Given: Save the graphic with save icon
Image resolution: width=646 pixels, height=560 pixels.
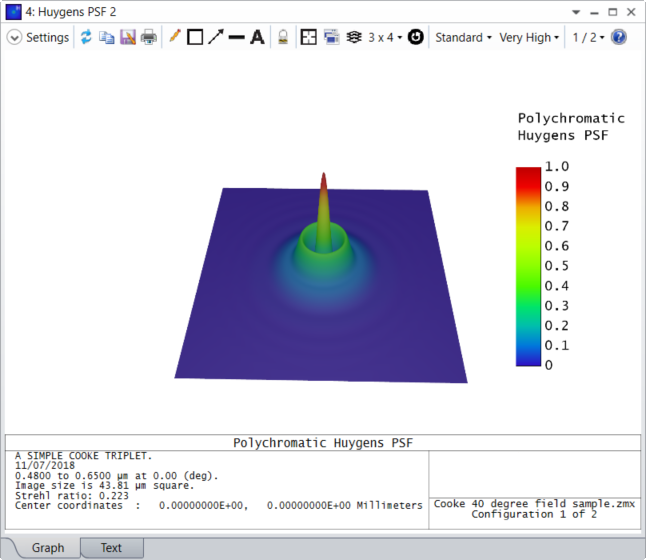Looking at the screenshot, I should tap(128, 37).
